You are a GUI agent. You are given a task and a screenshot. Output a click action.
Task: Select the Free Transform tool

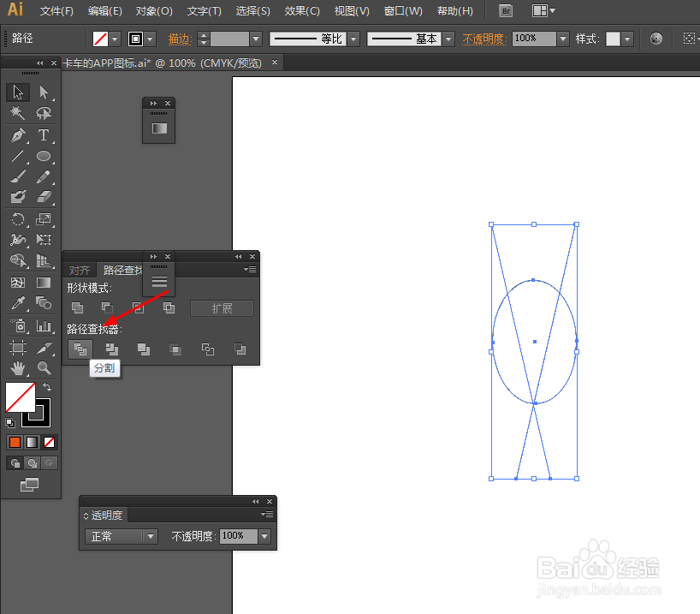coord(44,240)
